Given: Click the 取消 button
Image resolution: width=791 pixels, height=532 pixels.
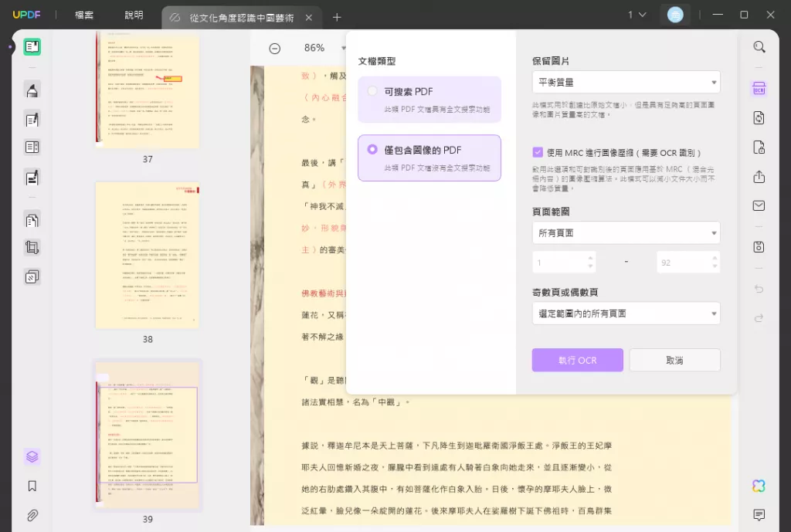Looking at the screenshot, I should click(675, 360).
